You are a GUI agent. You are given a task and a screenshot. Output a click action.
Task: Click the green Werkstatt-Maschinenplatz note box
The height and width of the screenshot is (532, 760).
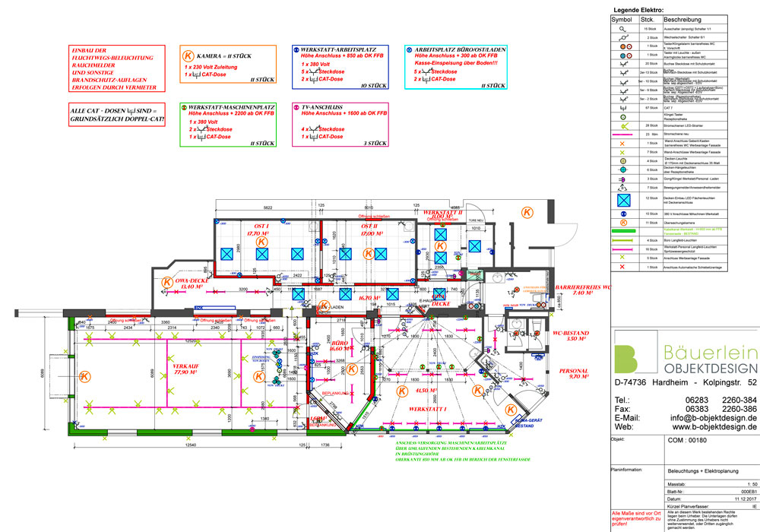click(x=228, y=125)
